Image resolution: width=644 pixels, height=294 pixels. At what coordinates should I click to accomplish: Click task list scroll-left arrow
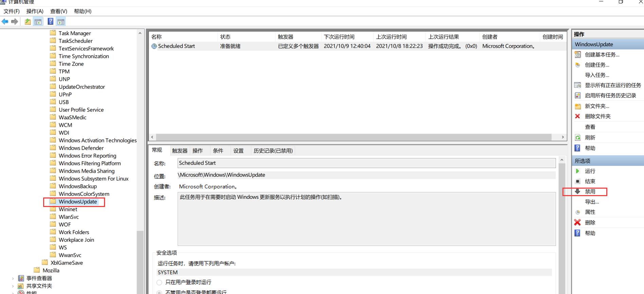(152, 137)
